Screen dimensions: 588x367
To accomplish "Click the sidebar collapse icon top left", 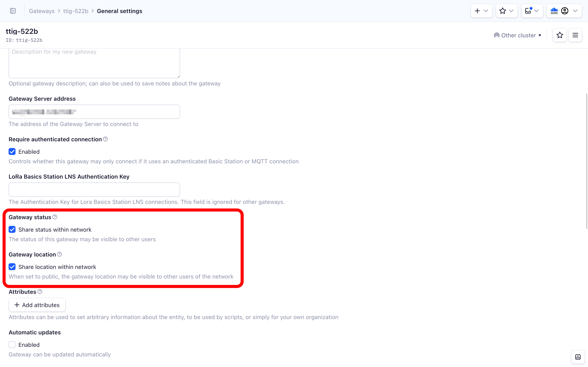I will pyautogui.click(x=13, y=11).
